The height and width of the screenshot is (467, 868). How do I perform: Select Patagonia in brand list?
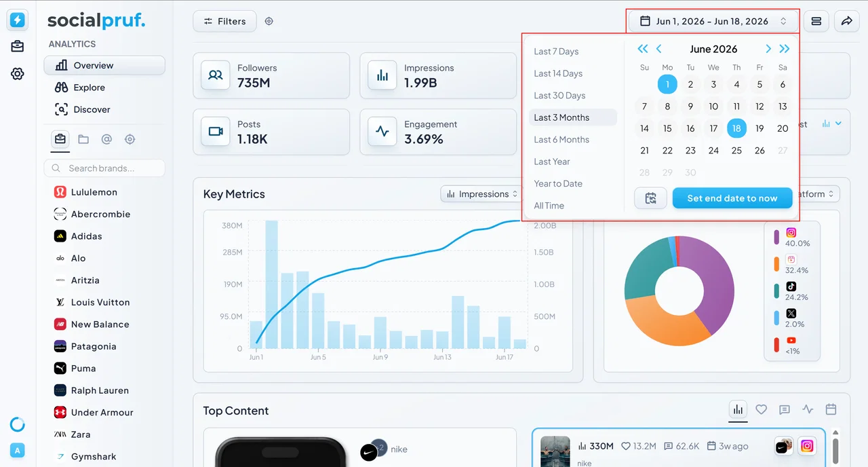click(104, 346)
